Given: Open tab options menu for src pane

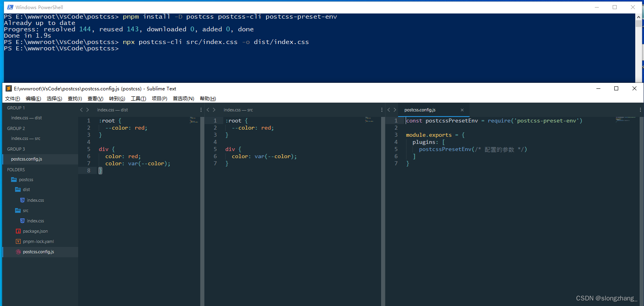Looking at the screenshot, I should [x=382, y=110].
